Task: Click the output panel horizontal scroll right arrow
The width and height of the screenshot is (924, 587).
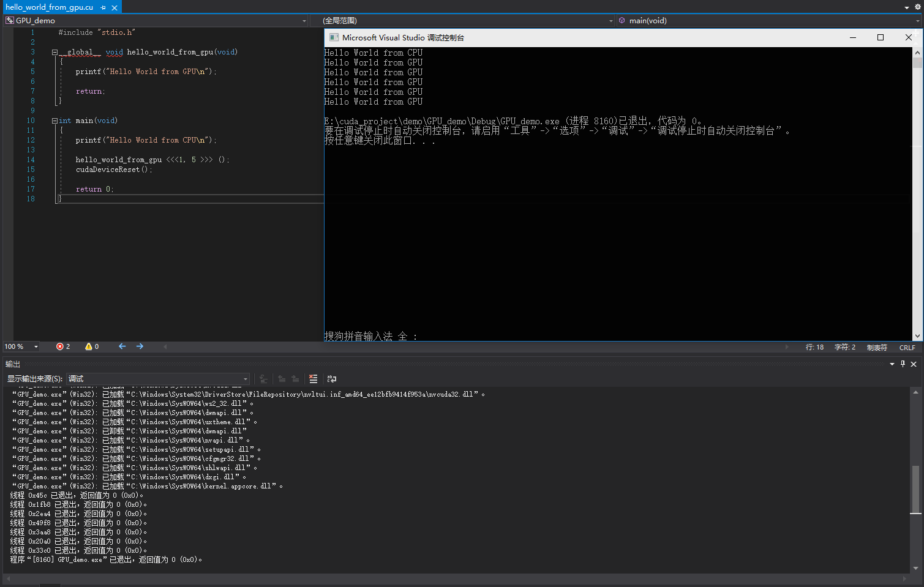Action: coord(906,578)
